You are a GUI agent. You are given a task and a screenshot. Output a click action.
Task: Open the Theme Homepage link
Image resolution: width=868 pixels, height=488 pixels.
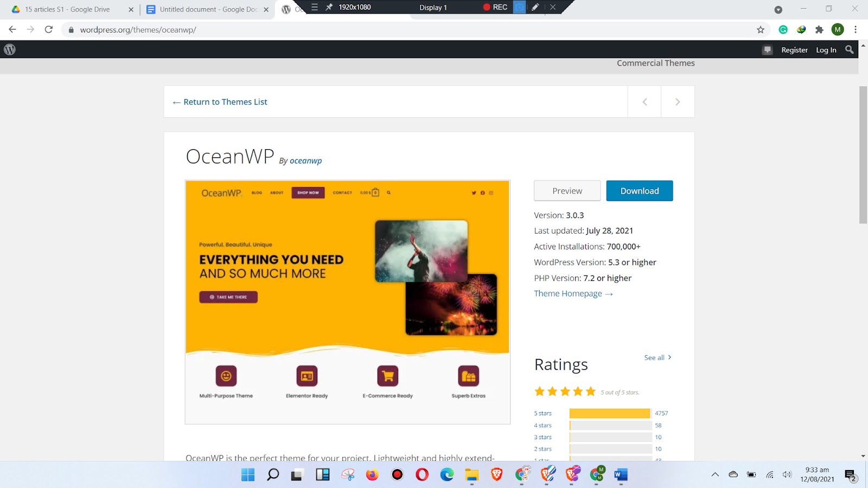click(x=573, y=293)
